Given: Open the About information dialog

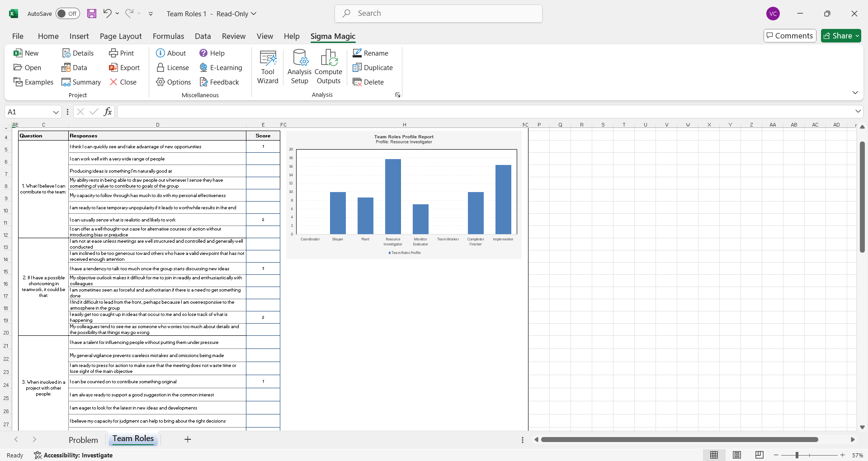Looking at the screenshot, I should [x=171, y=53].
